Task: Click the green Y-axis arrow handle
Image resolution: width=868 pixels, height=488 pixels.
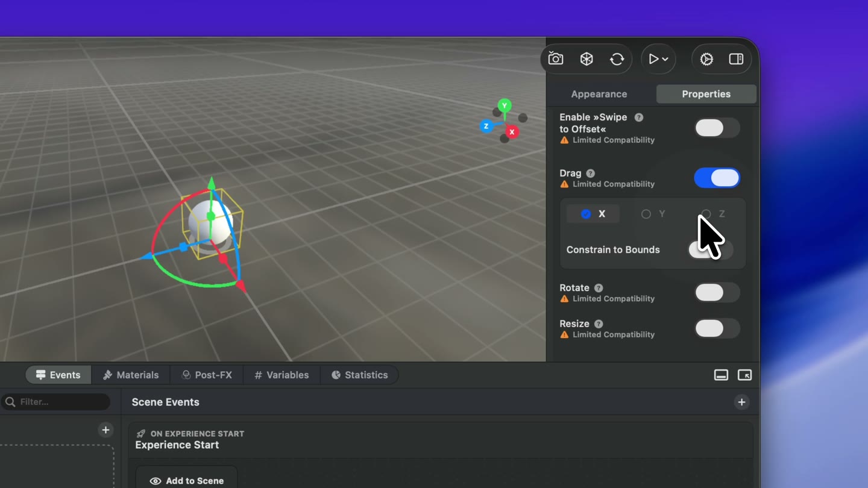Action: tap(211, 184)
